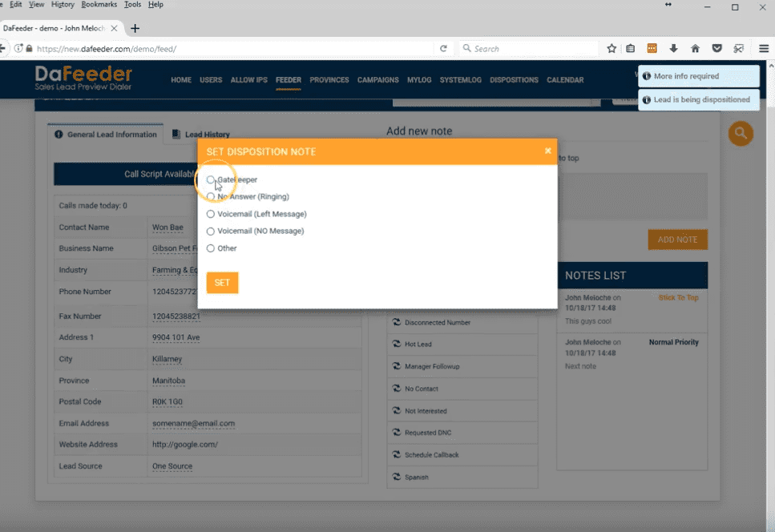The height and width of the screenshot is (532, 775).
Task: Close the Set Disposition Note dialog
Action: coord(547,151)
